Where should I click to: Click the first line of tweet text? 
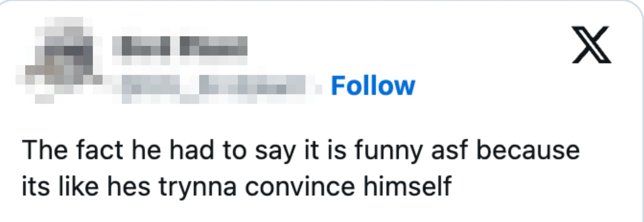[301, 150]
